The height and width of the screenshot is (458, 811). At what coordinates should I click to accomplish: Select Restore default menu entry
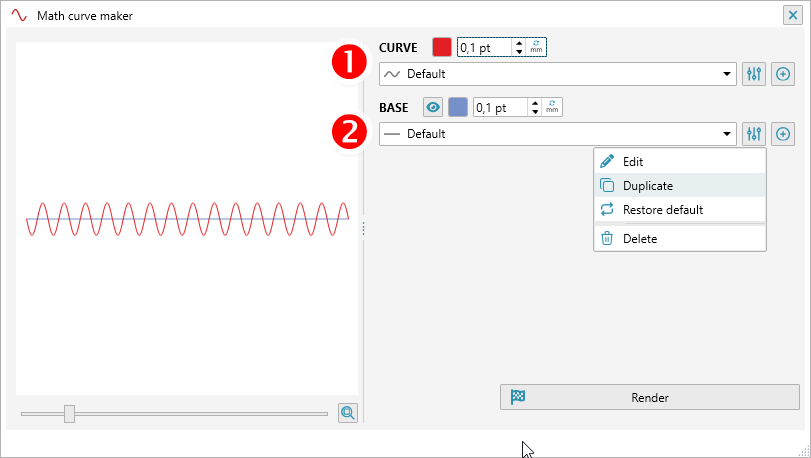pyautogui.click(x=680, y=210)
